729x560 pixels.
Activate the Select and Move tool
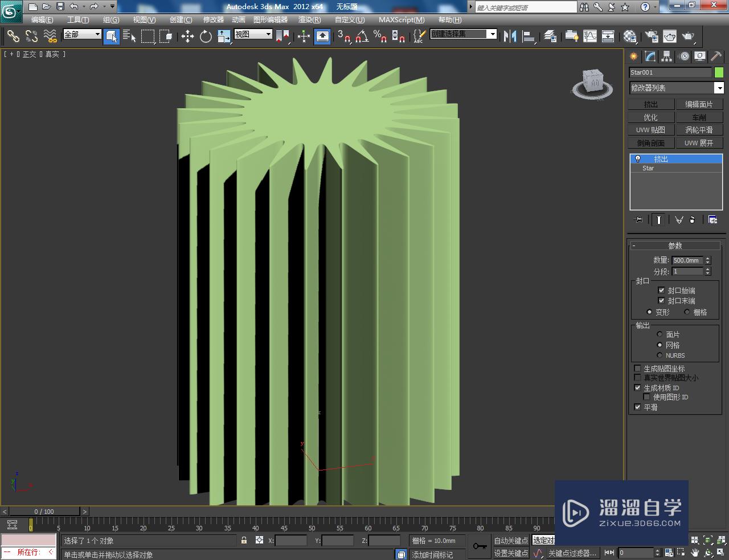pyautogui.click(x=187, y=36)
